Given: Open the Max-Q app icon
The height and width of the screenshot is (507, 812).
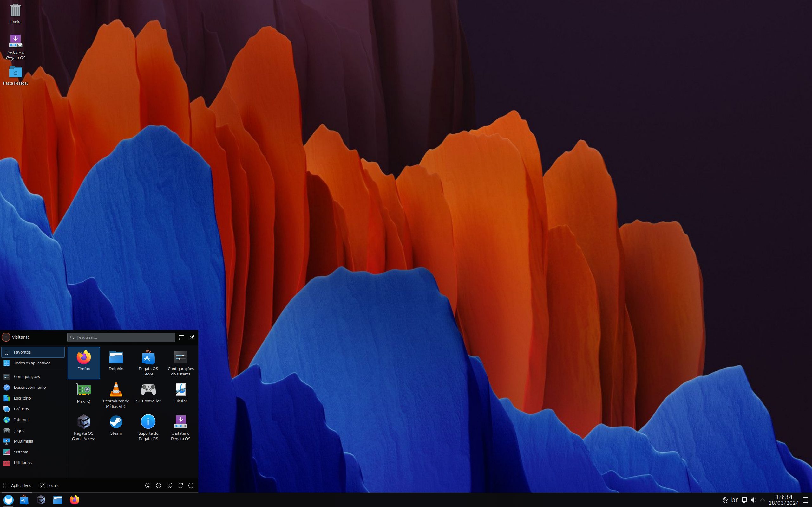Looking at the screenshot, I should (x=83, y=393).
